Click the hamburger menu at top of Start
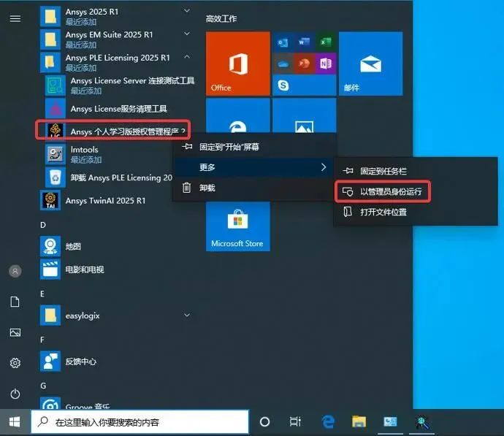This screenshot has height=436, width=504. [15, 19]
